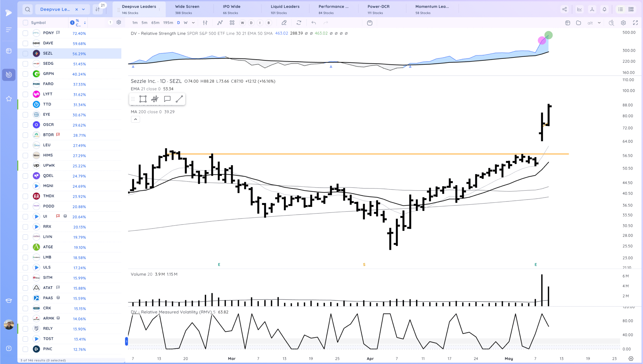
Task: Check the LYFT row checkbox
Action: pos(25,94)
